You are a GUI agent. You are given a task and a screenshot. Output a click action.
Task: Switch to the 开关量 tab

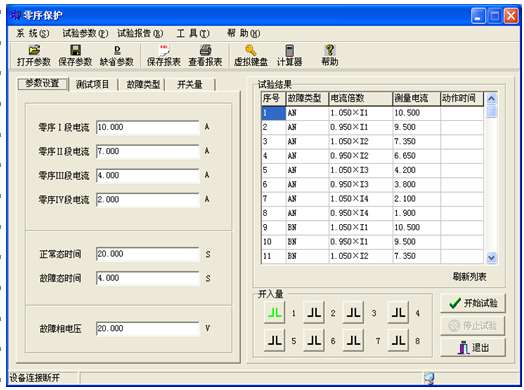[190, 85]
